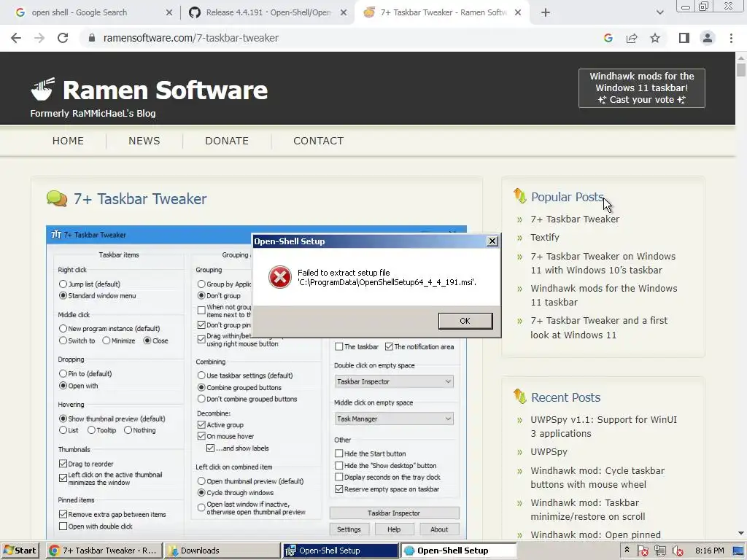
Task: Reload the current page
Action: [x=63, y=38]
